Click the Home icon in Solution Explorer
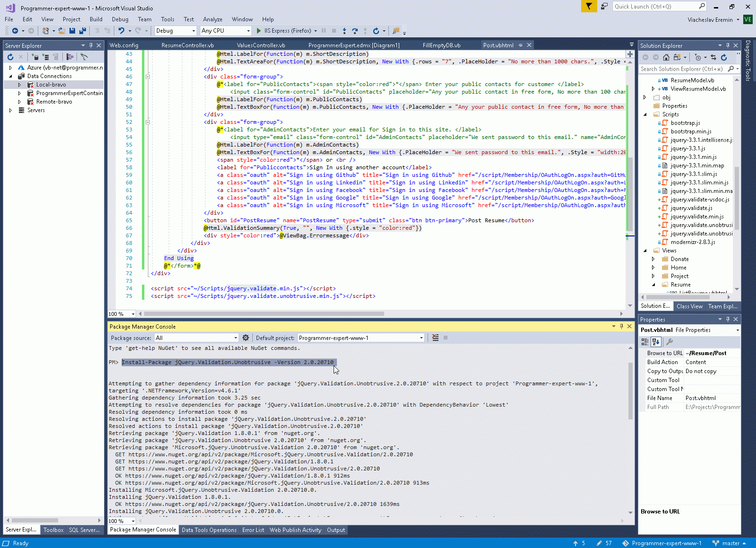 pyautogui.click(x=666, y=57)
